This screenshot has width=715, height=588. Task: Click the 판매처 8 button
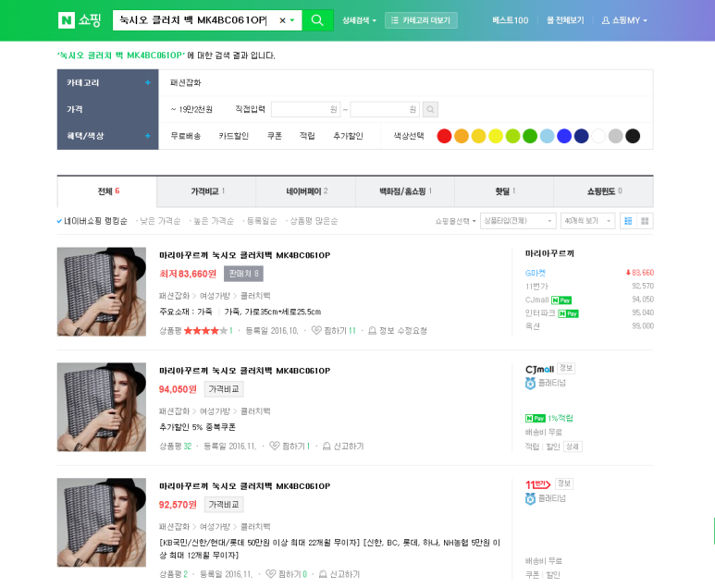[x=243, y=274]
